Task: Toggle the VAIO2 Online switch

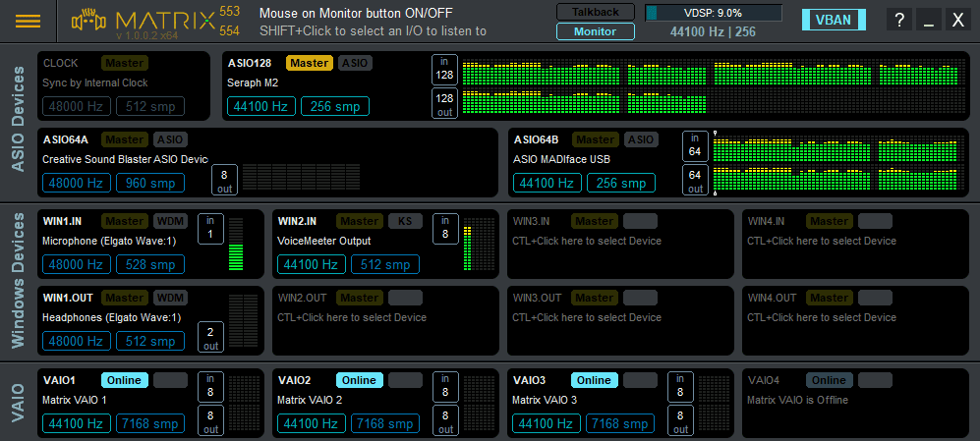Action: click(359, 380)
